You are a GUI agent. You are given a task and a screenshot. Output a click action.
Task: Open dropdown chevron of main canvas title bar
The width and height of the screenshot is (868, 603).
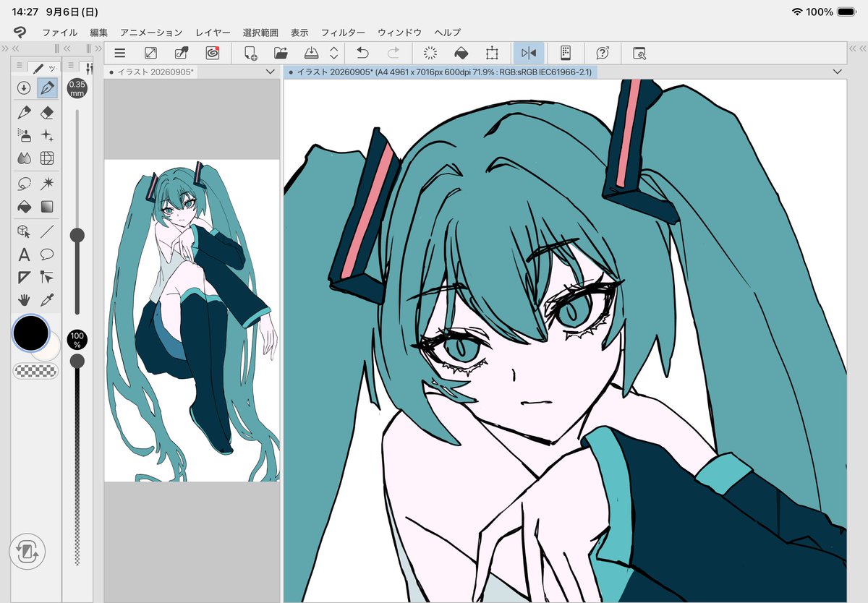coord(838,72)
